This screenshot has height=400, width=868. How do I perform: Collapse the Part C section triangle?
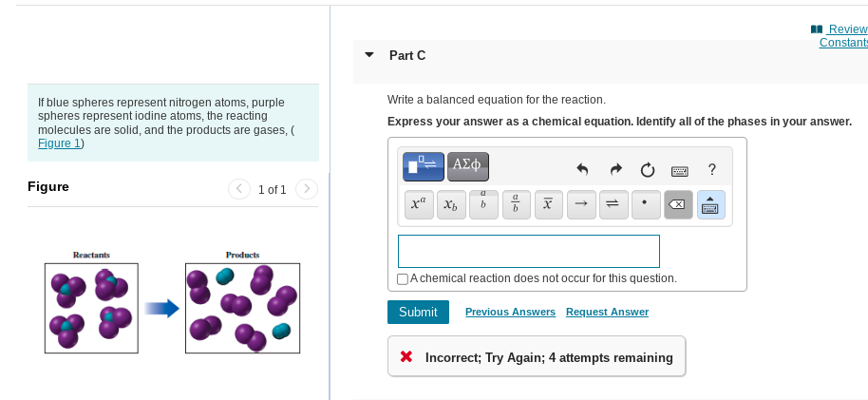369,55
